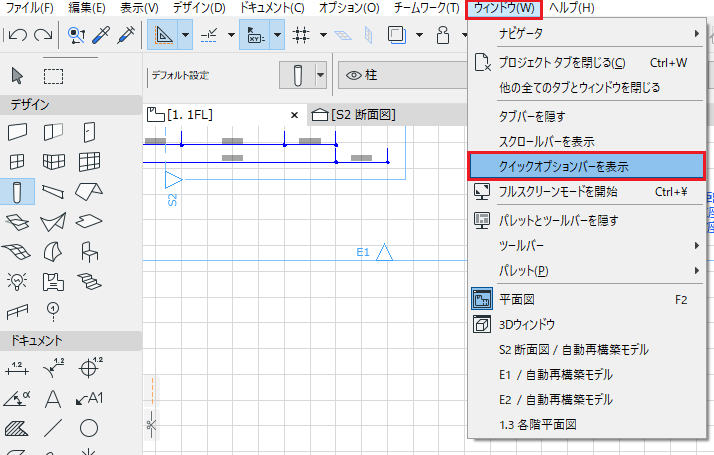Toggle Guide Lines triangle button
This screenshot has width=714, height=455.
point(164,35)
